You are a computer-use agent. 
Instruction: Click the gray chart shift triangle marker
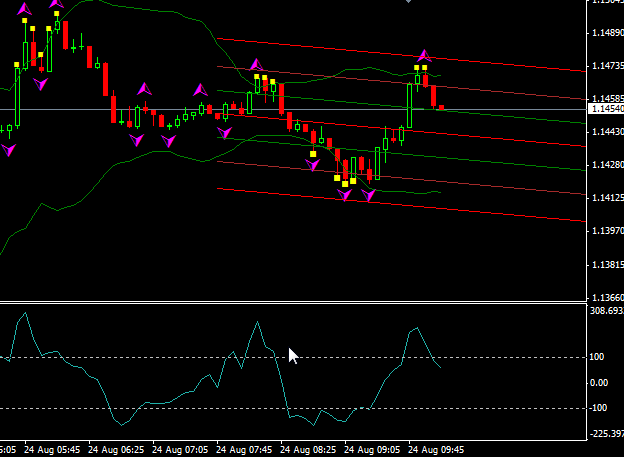point(408,1)
